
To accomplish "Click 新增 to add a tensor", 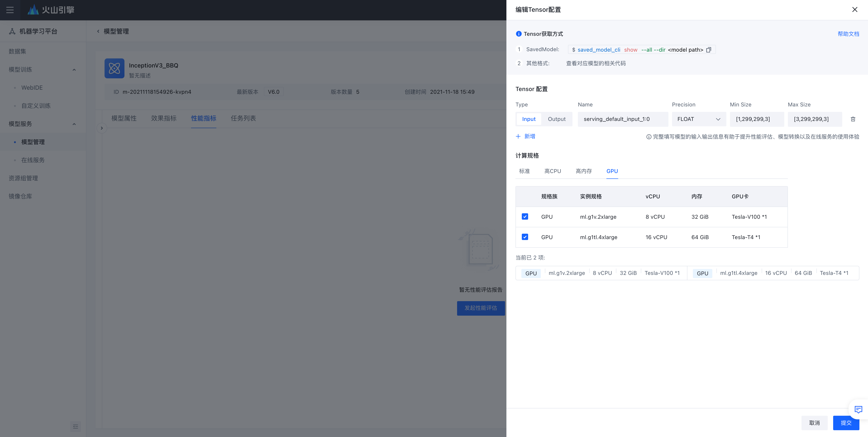I will click(530, 136).
